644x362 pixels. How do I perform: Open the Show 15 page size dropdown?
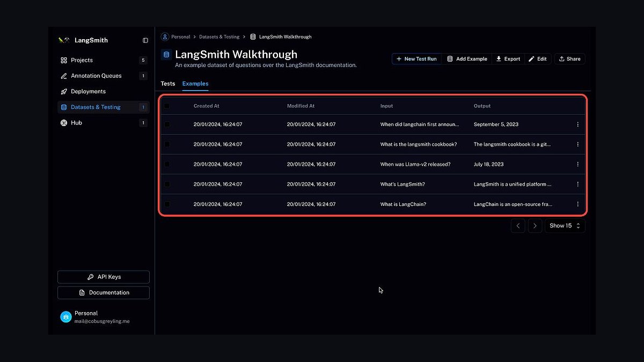click(565, 226)
